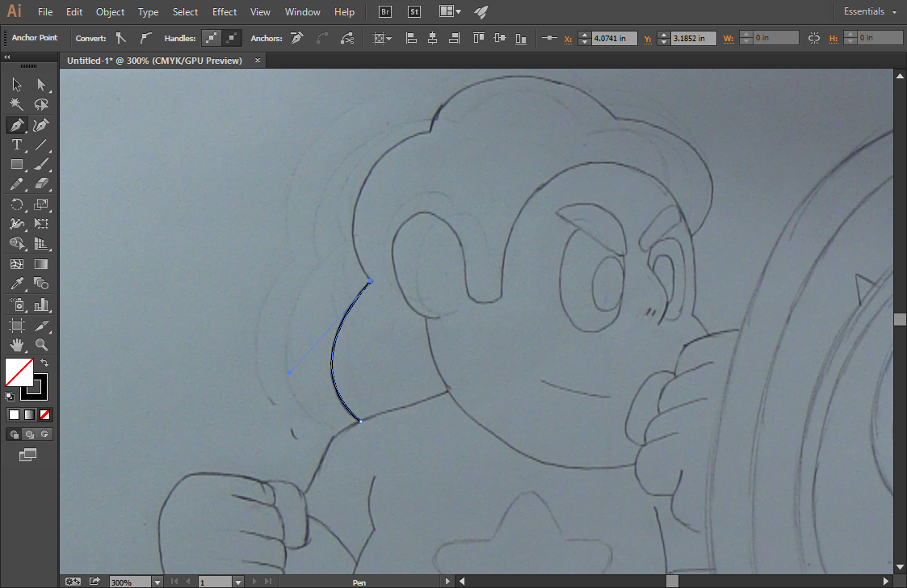Cut path at selected anchor points
This screenshot has width=907, height=588.
tap(347, 38)
